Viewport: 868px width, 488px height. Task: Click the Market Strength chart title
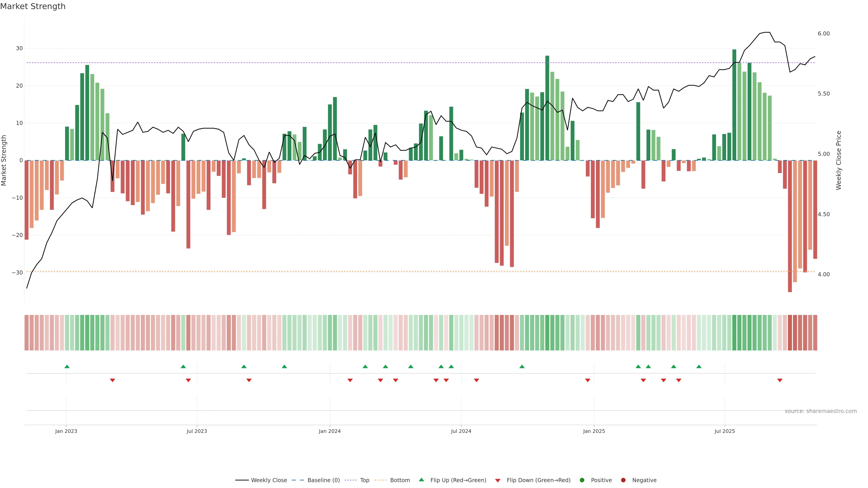(33, 6)
